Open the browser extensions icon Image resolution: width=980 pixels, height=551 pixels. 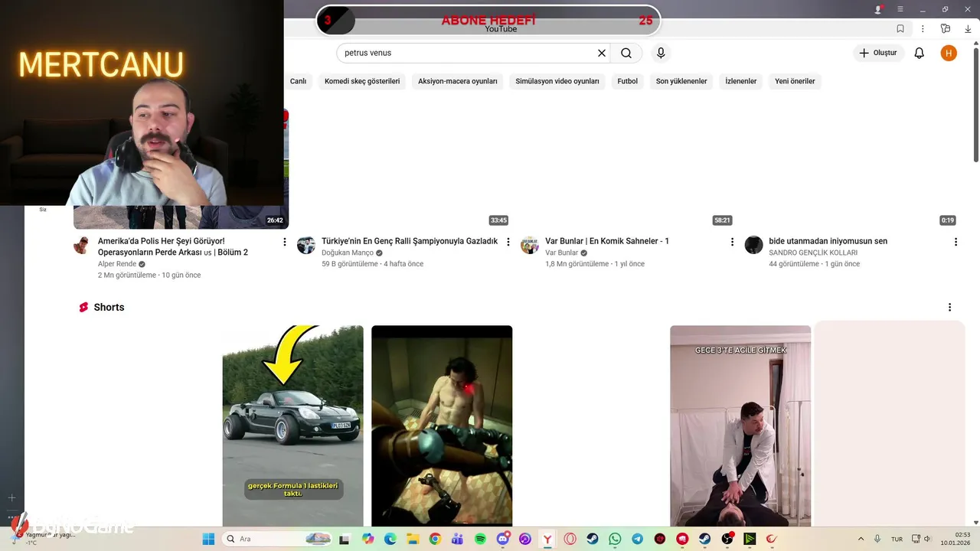(x=946, y=28)
